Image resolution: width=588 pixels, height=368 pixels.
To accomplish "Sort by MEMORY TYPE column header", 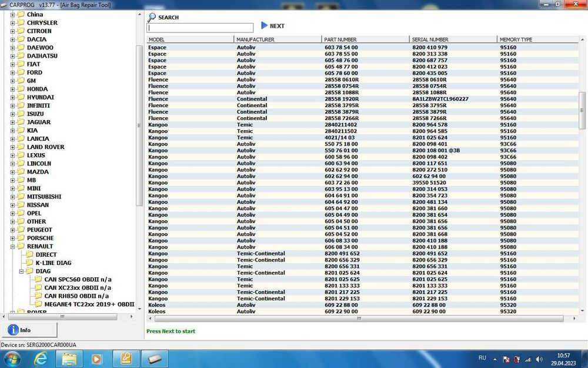I will click(538, 39).
